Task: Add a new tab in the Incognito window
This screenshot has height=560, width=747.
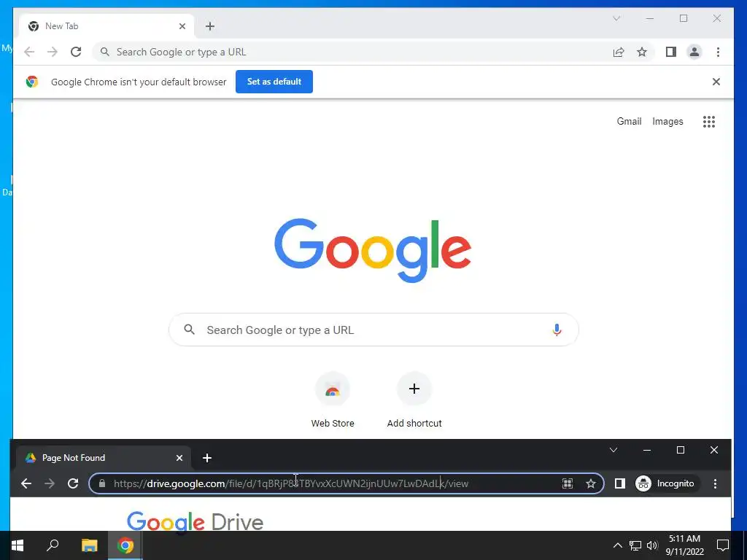Action: (x=206, y=458)
